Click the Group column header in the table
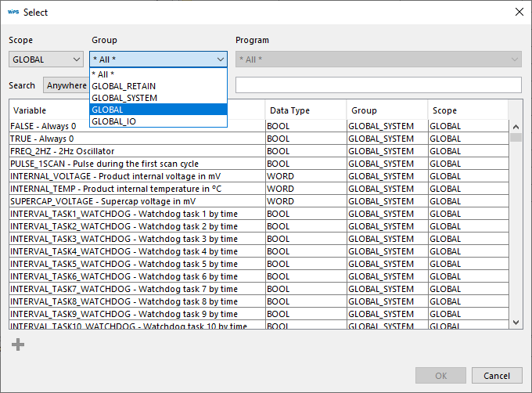The height and width of the screenshot is (393, 532). [386, 110]
